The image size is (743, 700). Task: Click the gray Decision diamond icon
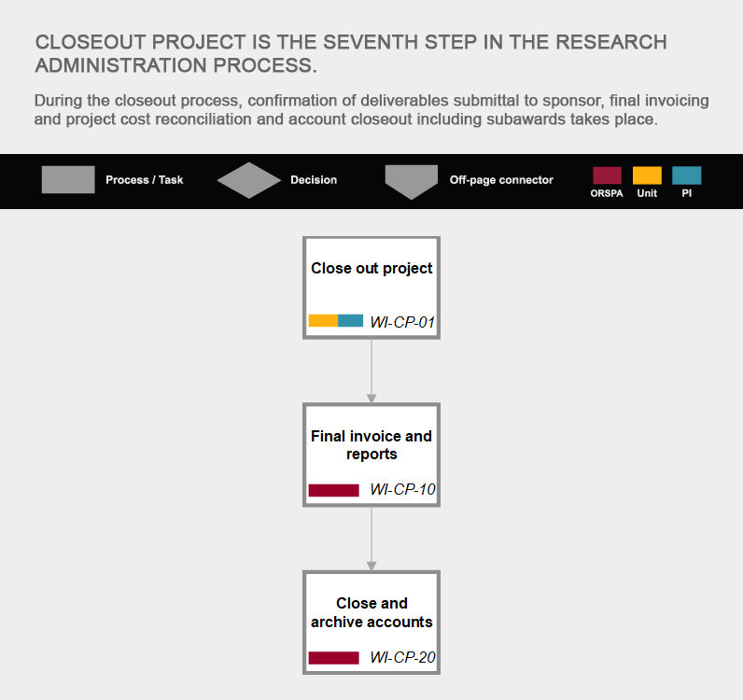coord(249,180)
